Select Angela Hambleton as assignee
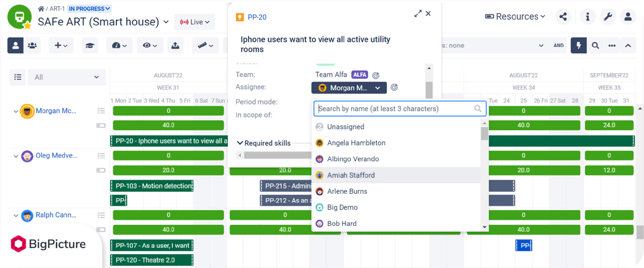Screen dimensions: 644x268 click(396, 143)
